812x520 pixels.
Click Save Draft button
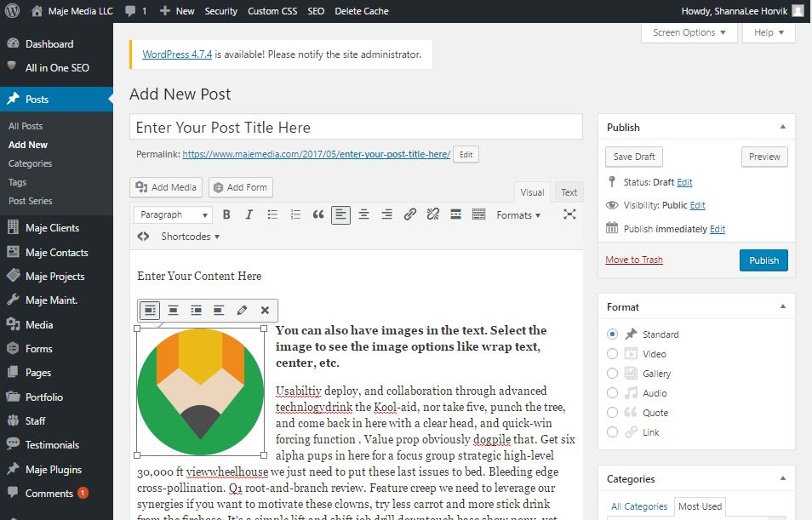pos(634,157)
